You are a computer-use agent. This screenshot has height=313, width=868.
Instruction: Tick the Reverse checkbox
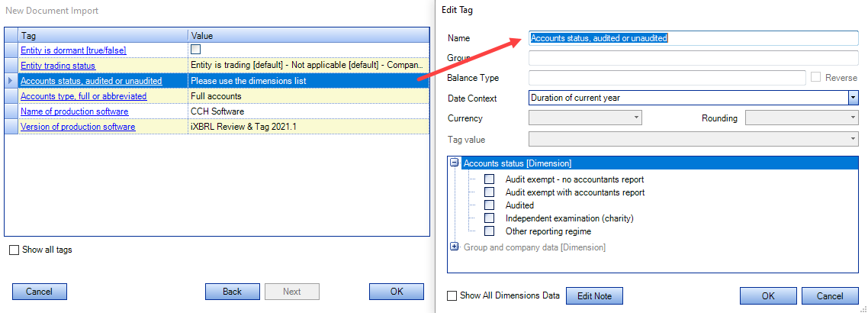815,78
